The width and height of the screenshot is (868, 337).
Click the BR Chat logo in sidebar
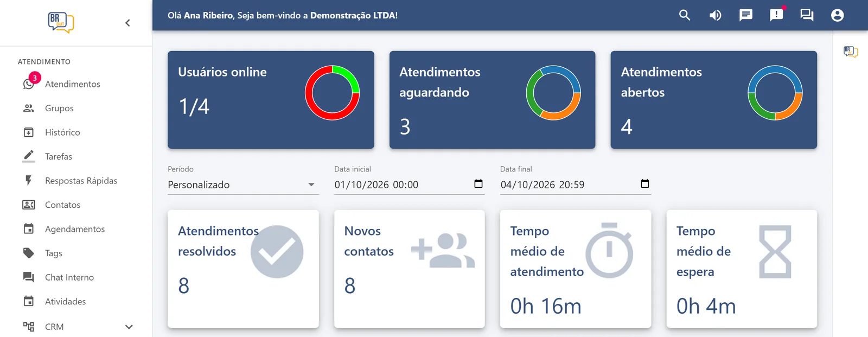point(61,23)
